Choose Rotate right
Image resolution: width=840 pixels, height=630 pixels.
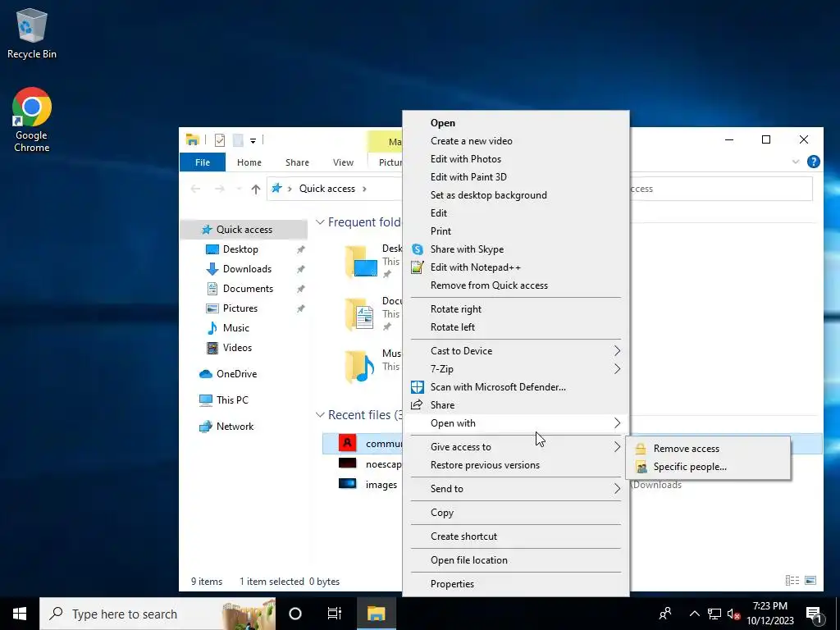pyautogui.click(x=456, y=309)
